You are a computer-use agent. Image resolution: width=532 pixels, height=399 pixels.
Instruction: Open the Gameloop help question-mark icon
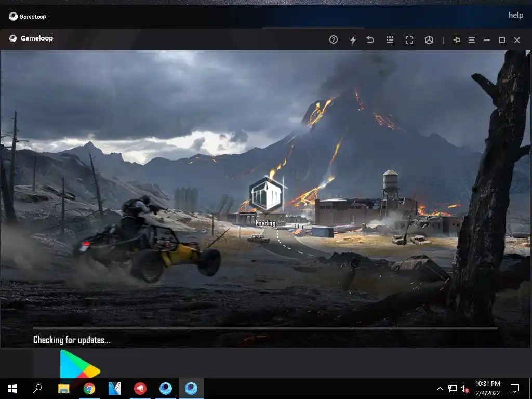[x=334, y=39]
